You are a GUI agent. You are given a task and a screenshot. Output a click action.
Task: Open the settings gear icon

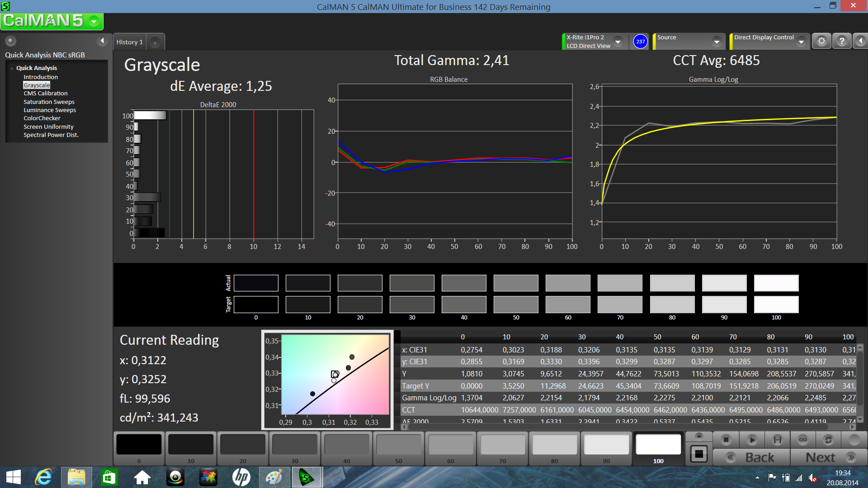pyautogui.click(x=821, y=41)
